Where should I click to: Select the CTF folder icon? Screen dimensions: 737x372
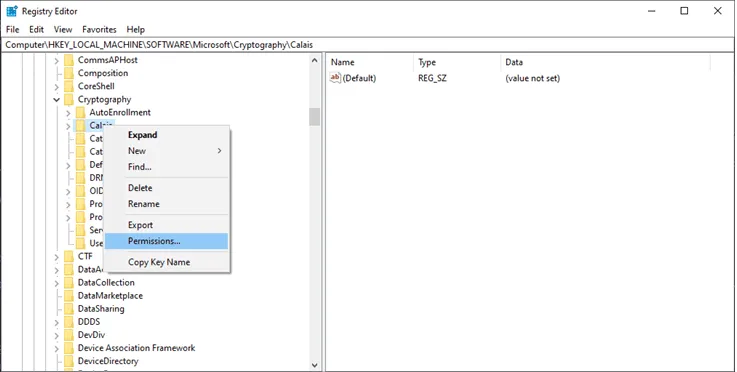pos(69,257)
